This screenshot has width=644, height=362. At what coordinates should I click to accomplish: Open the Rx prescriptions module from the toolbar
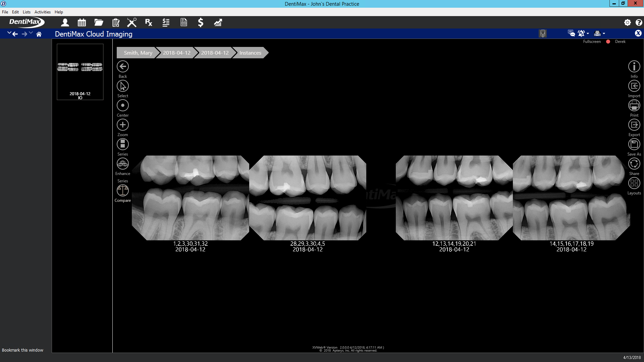tap(148, 22)
